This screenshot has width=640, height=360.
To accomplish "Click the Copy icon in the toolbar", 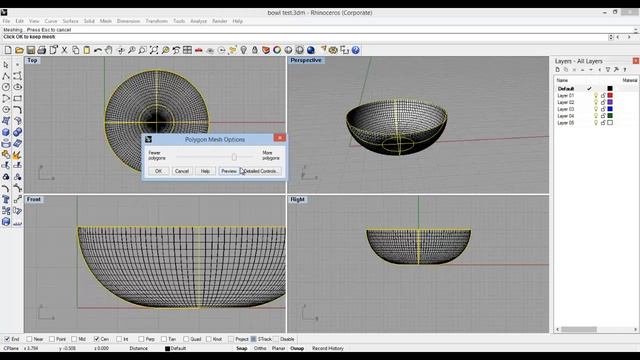I will click(x=76, y=50).
